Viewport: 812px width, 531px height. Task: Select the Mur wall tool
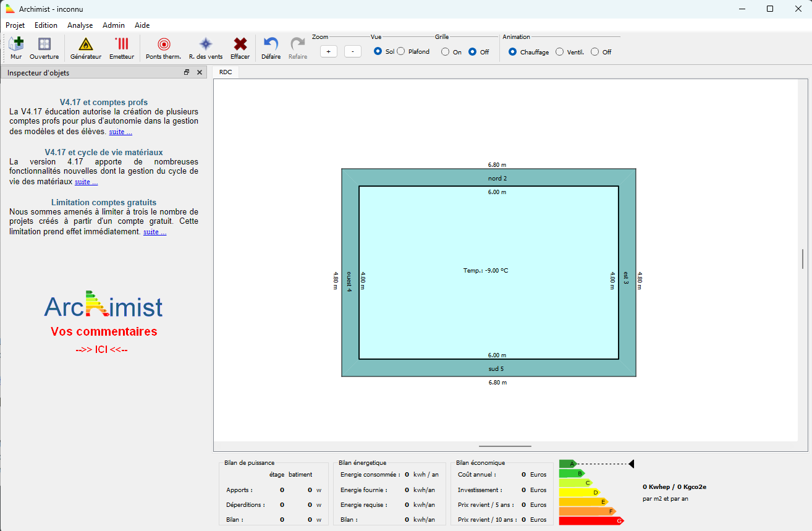(16, 48)
